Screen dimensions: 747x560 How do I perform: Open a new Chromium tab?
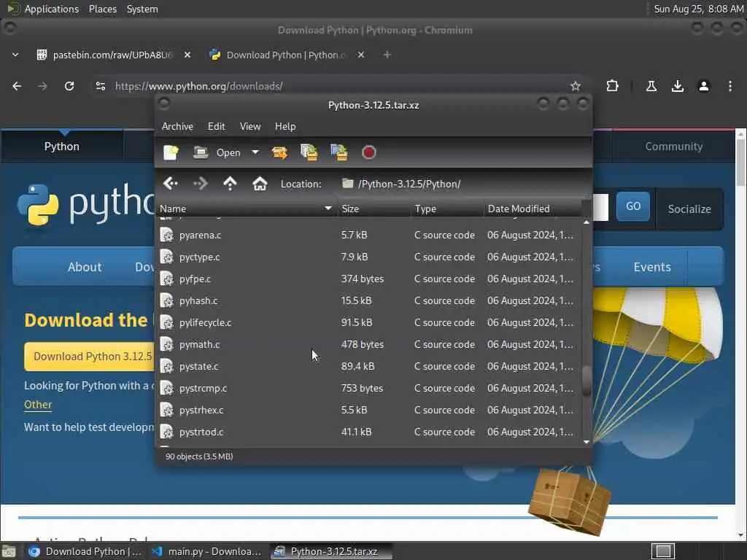387,55
